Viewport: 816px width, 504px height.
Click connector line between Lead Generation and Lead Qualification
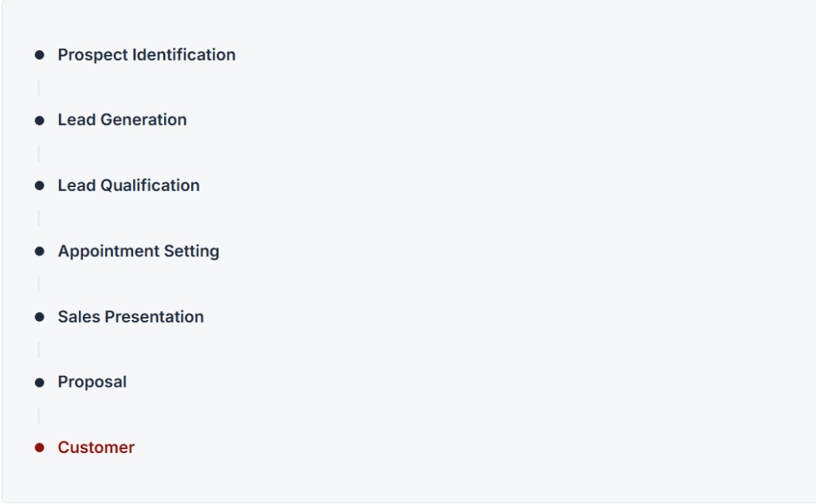pos(38,154)
